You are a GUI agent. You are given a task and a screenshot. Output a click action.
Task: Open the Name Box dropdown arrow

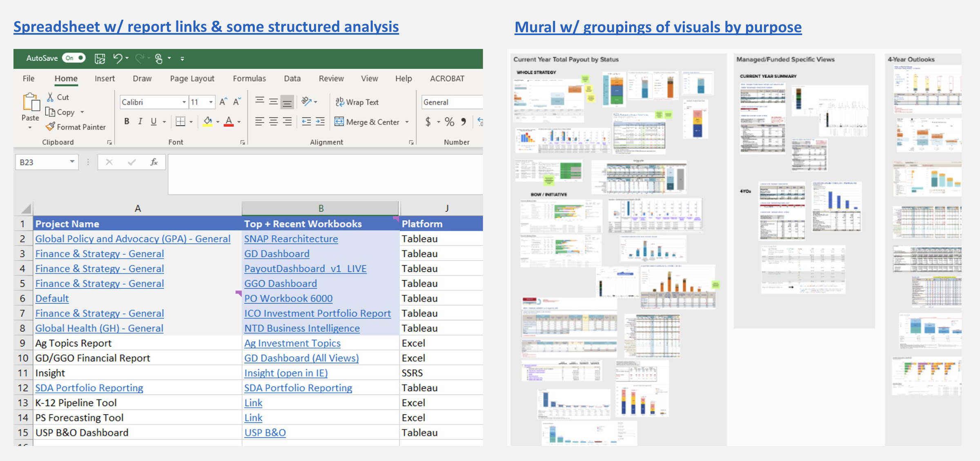point(72,162)
